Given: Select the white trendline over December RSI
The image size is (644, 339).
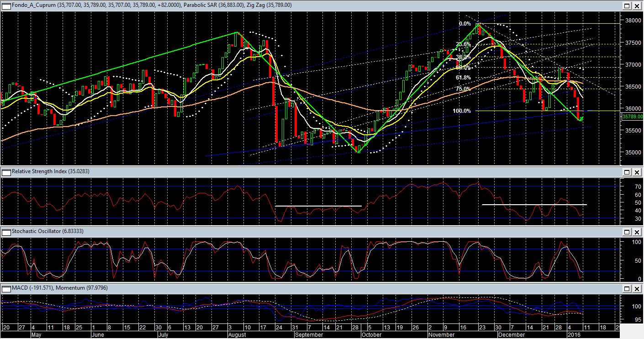Looking at the screenshot, I should coord(534,204).
